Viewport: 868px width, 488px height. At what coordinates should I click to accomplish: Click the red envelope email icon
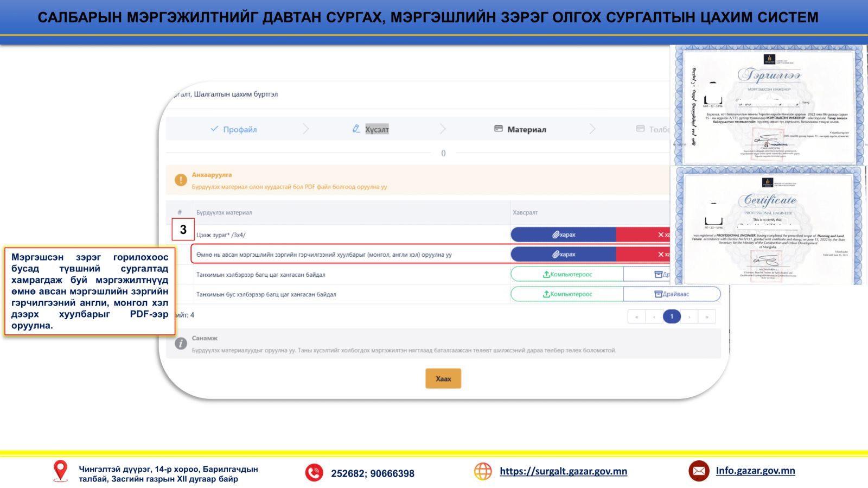click(699, 471)
